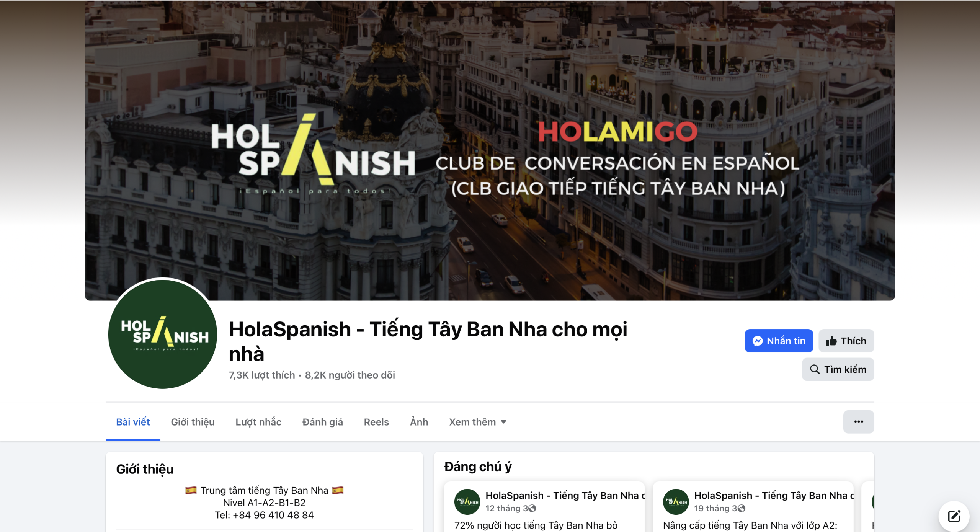Select the Bài viết tab

[133, 422]
